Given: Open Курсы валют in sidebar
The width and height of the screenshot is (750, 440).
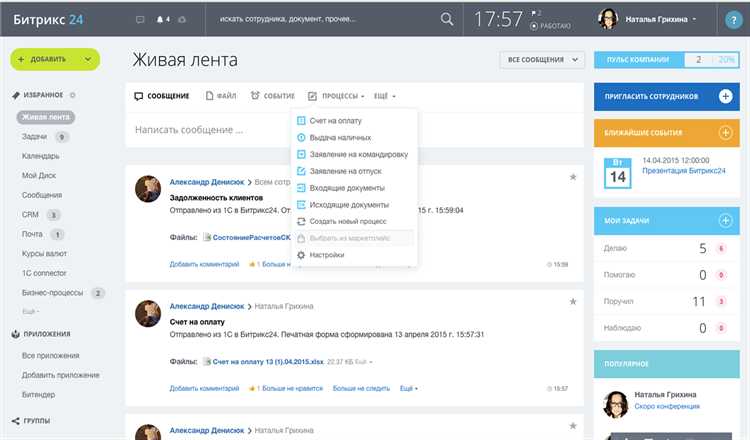Looking at the screenshot, I should (x=44, y=253).
